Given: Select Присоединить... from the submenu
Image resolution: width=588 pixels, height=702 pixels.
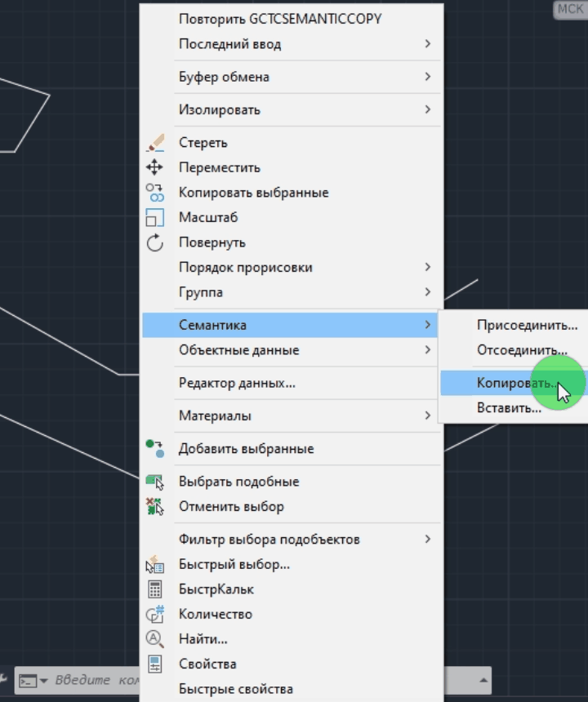Looking at the screenshot, I should tap(526, 325).
